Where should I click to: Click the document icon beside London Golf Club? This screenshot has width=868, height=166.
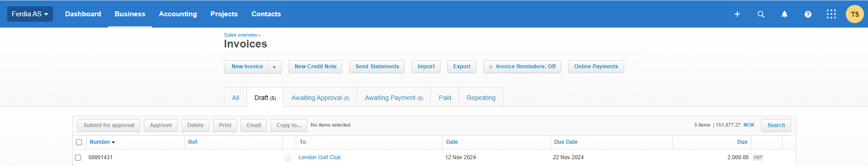pyautogui.click(x=288, y=158)
